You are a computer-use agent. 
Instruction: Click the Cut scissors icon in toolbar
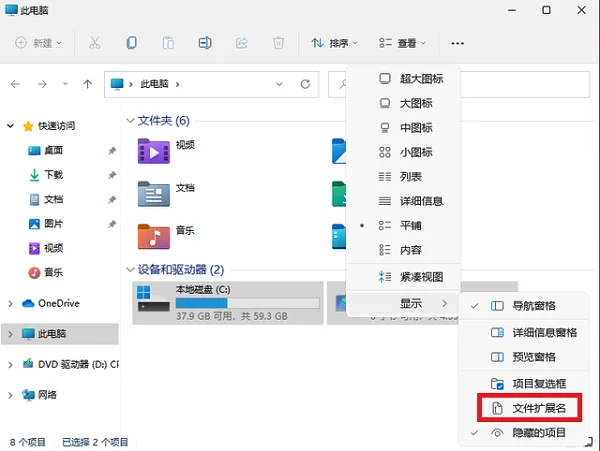[x=95, y=43]
